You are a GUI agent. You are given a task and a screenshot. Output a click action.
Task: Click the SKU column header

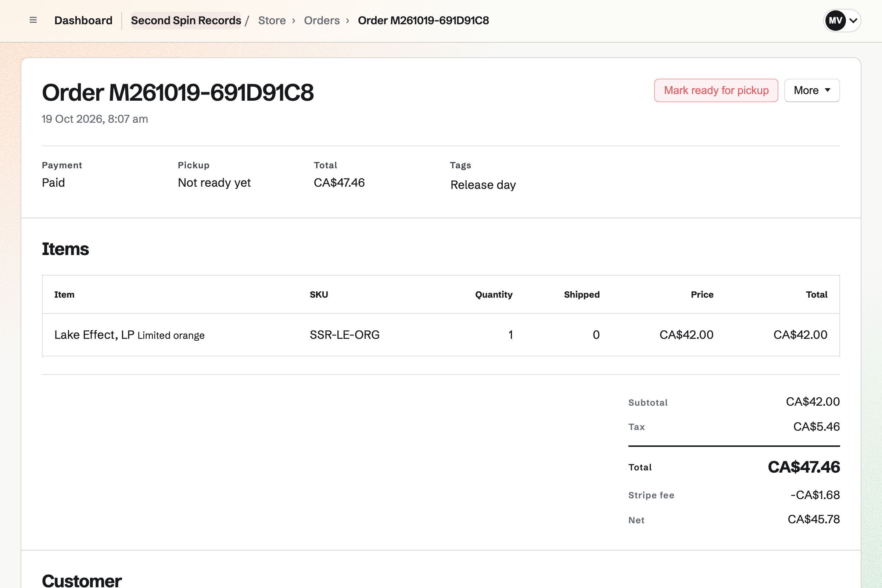coord(319,294)
